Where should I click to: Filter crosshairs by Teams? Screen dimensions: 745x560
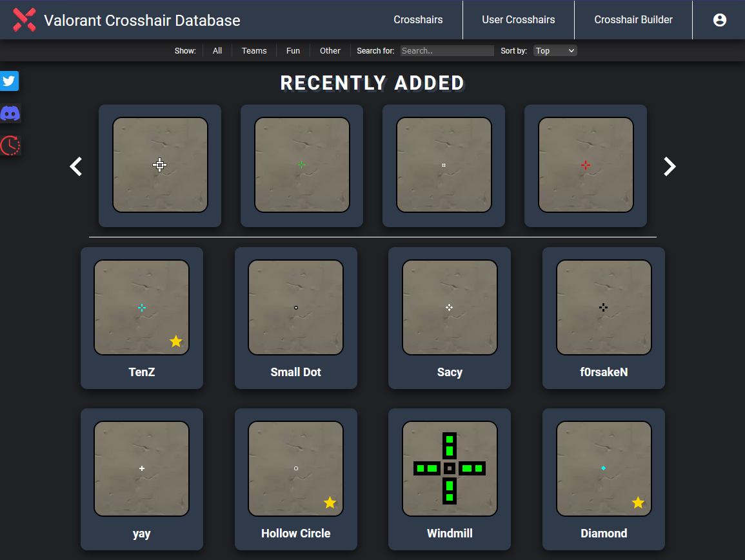point(254,51)
